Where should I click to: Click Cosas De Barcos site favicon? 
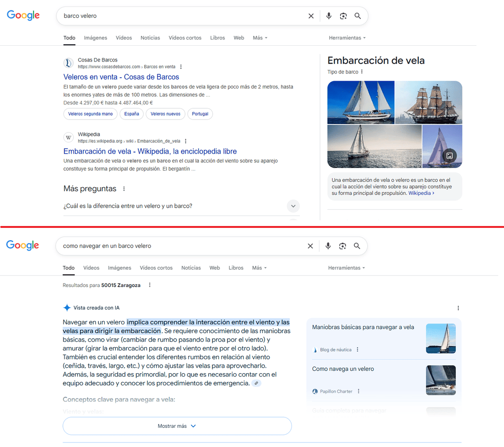point(68,63)
